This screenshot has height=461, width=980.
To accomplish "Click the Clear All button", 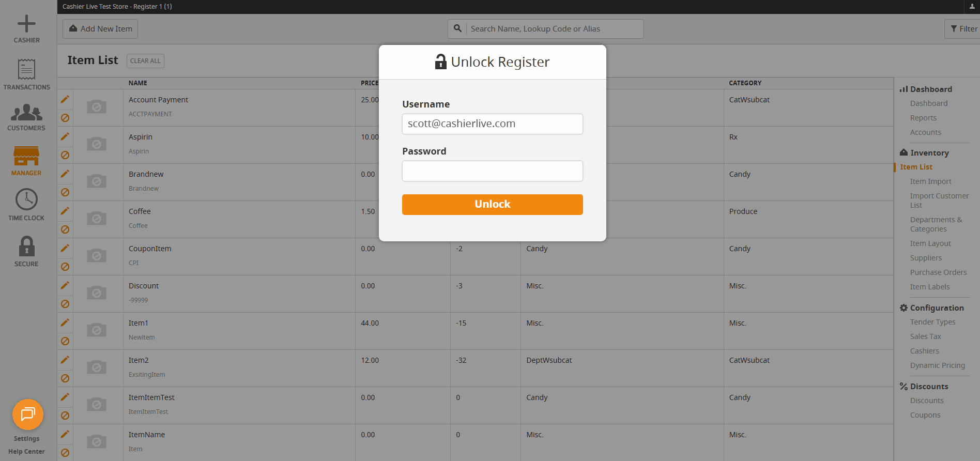I will [x=145, y=60].
